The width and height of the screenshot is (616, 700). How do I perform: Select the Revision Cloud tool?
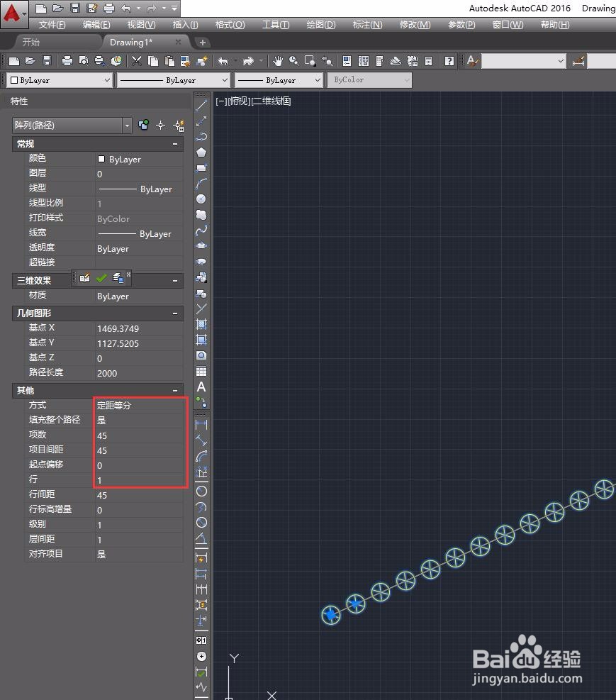click(x=201, y=215)
